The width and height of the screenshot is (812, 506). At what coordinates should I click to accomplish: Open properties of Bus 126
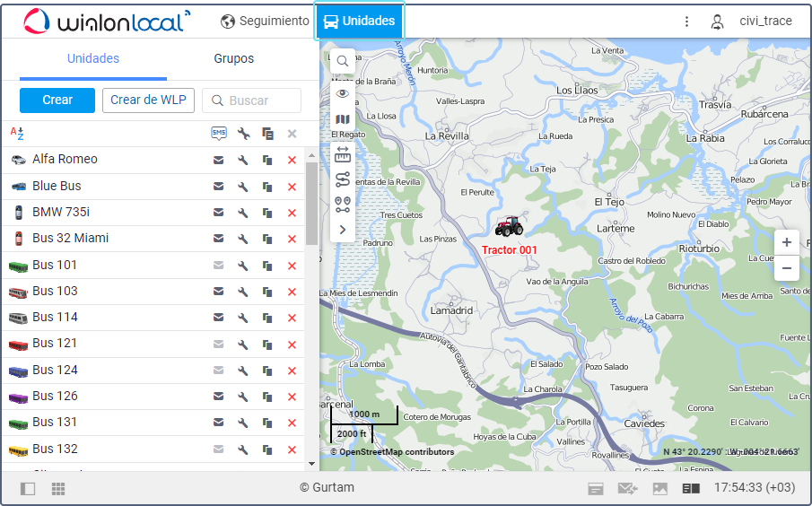coord(243,397)
